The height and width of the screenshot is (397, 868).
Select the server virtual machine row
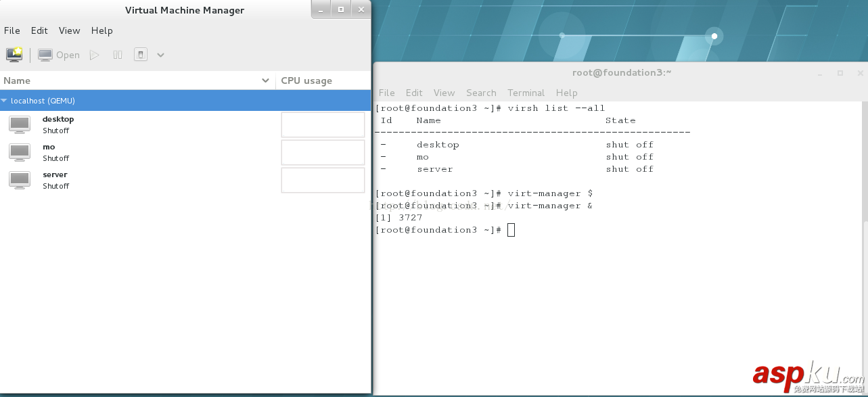185,180
